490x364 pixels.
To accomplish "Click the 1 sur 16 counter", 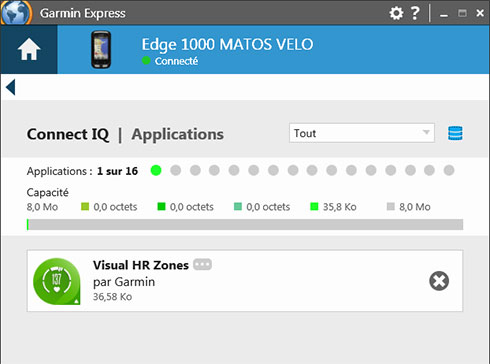I will click(x=117, y=171).
